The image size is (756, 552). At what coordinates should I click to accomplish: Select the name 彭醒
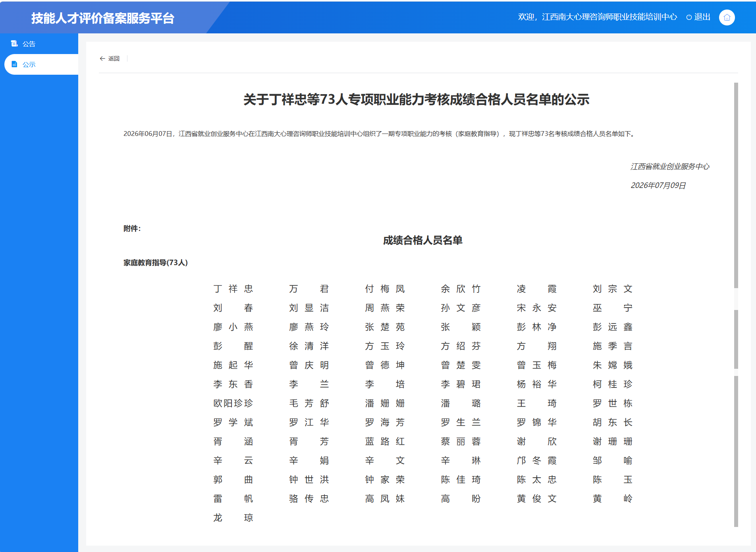(233, 346)
